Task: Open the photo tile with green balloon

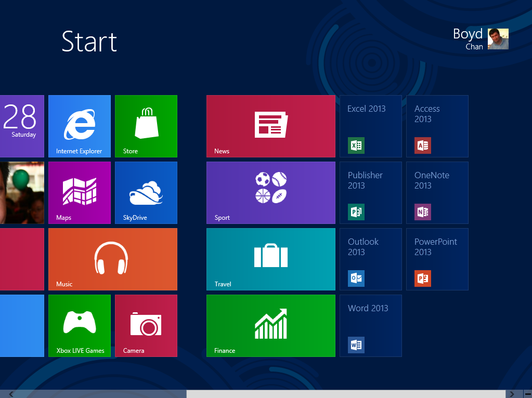Action: 22,193
